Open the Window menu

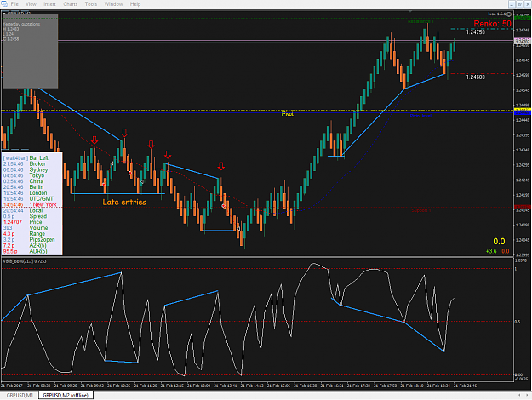click(113, 4)
